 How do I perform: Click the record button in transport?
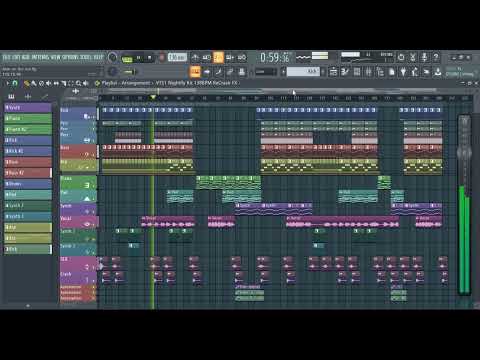coord(161,58)
